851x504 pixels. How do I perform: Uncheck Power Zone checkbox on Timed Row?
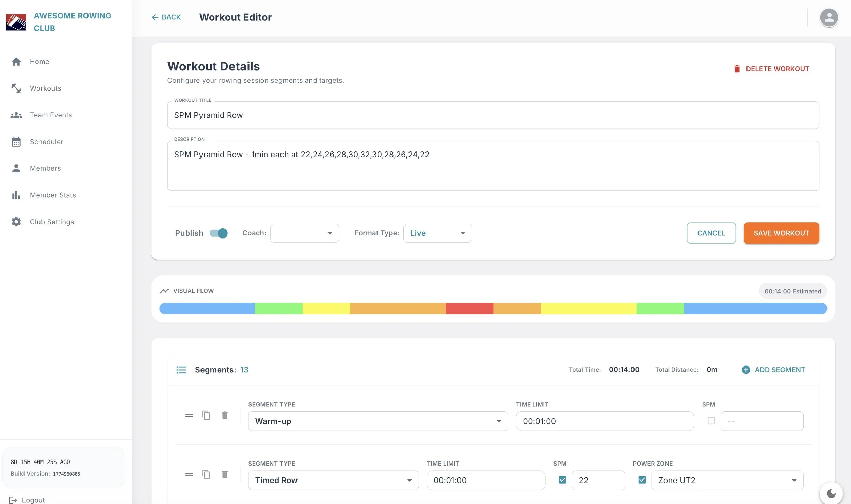tap(642, 480)
